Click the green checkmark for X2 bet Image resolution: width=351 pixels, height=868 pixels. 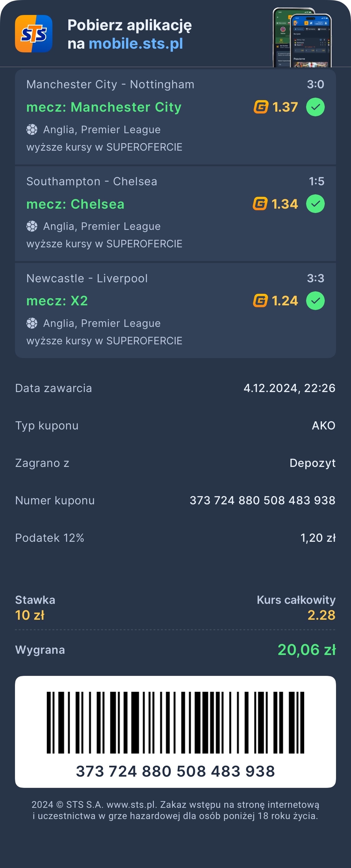[x=315, y=301]
